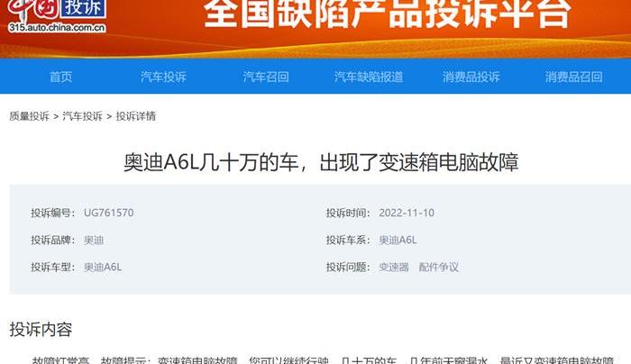Open the 首页 navigation tab
631x364 pixels.
60,77
